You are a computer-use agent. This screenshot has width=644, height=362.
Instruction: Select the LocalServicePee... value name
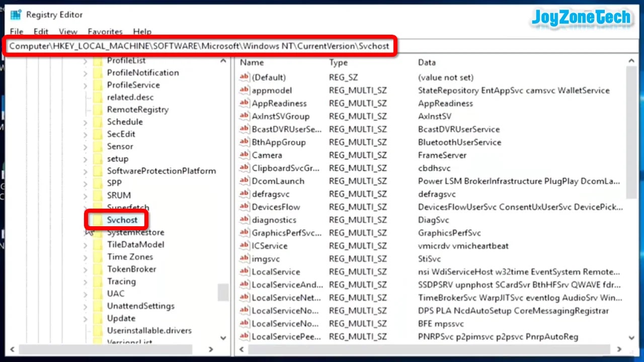coord(286,336)
